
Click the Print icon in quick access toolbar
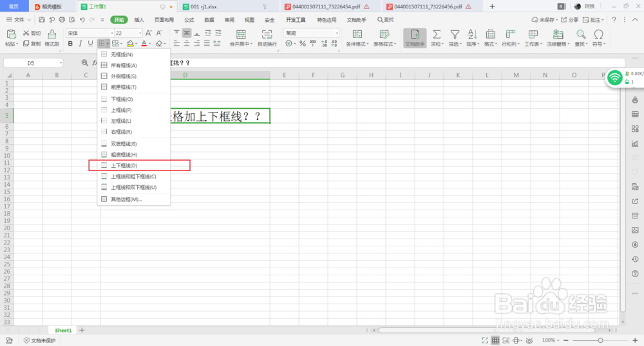pyautogui.click(x=62, y=20)
